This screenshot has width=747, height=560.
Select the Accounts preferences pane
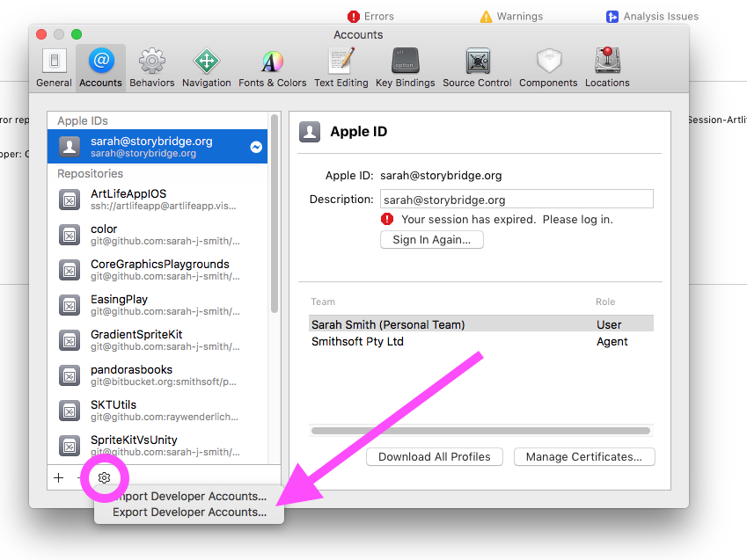(100, 68)
